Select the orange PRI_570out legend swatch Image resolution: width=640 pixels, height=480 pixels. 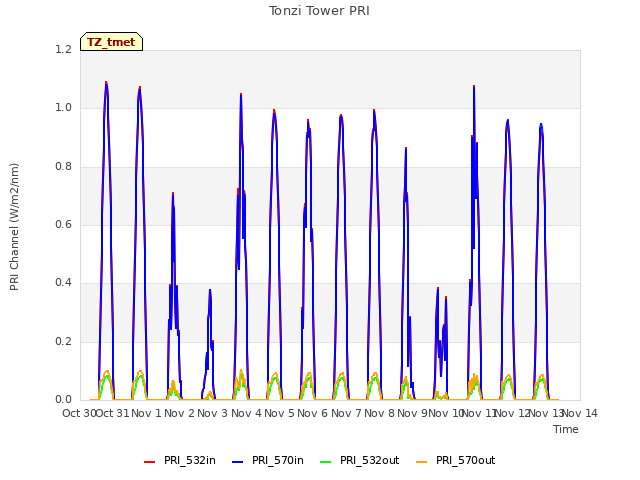tap(422, 462)
